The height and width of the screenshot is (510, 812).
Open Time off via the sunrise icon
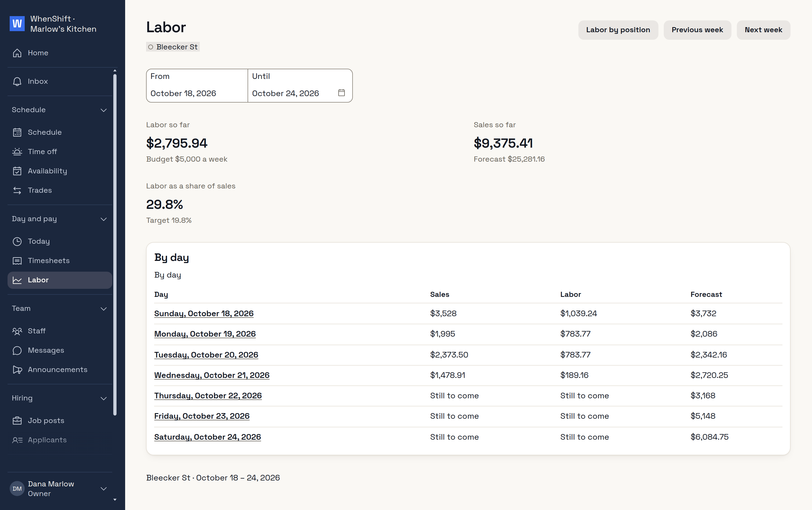(x=17, y=152)
